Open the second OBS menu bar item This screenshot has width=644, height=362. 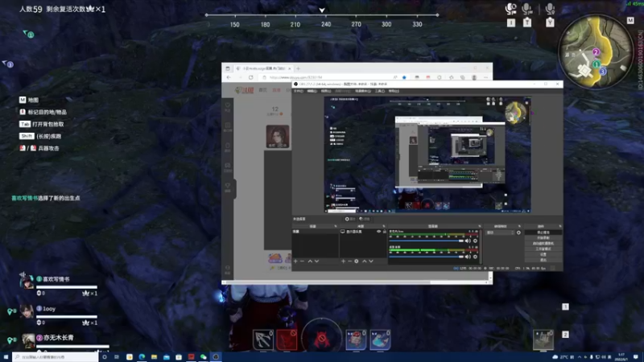[x=312, y=91]
